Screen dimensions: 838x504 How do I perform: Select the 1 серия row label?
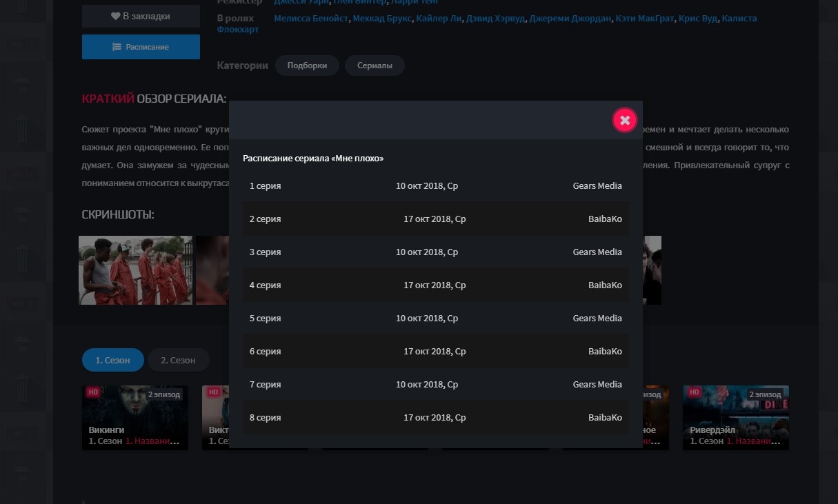266,186
